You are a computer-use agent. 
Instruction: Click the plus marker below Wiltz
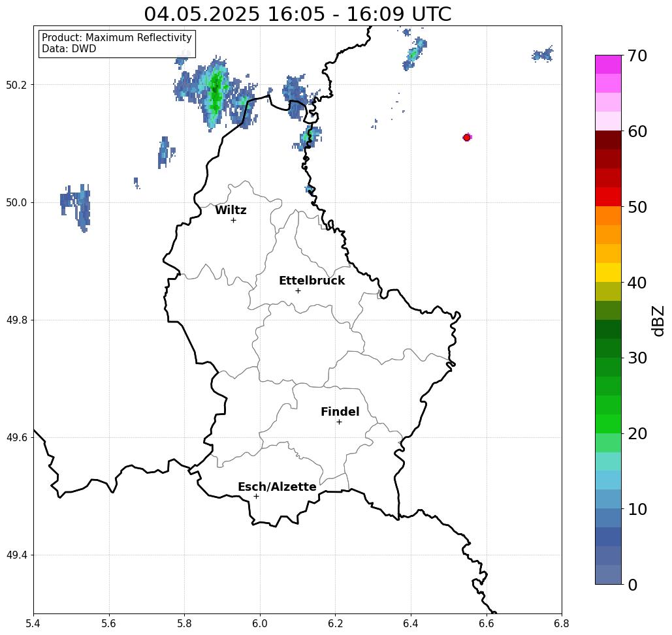tap(233, 221)
